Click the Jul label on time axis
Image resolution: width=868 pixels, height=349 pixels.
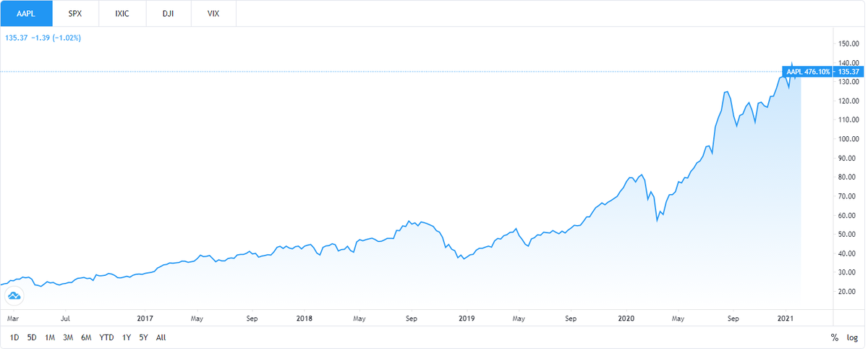[x=65, y=318]
